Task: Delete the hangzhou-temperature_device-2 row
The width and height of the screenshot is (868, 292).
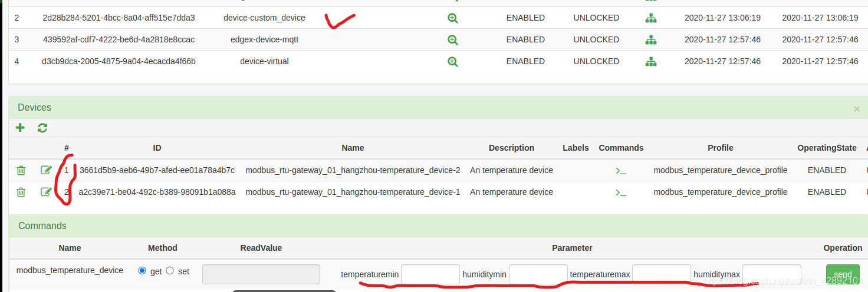Action: pyautogui.click(x=21, y=170)
